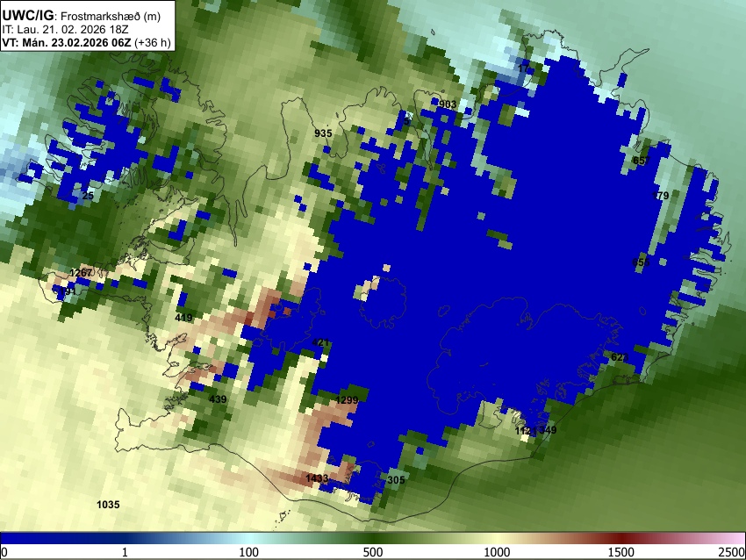
Task: Click the legend label 1500
Action: (x=621, y=552)
